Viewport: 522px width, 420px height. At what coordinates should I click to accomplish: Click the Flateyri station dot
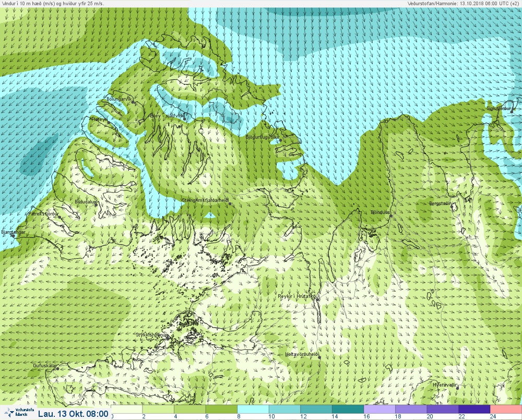[109, 123]
